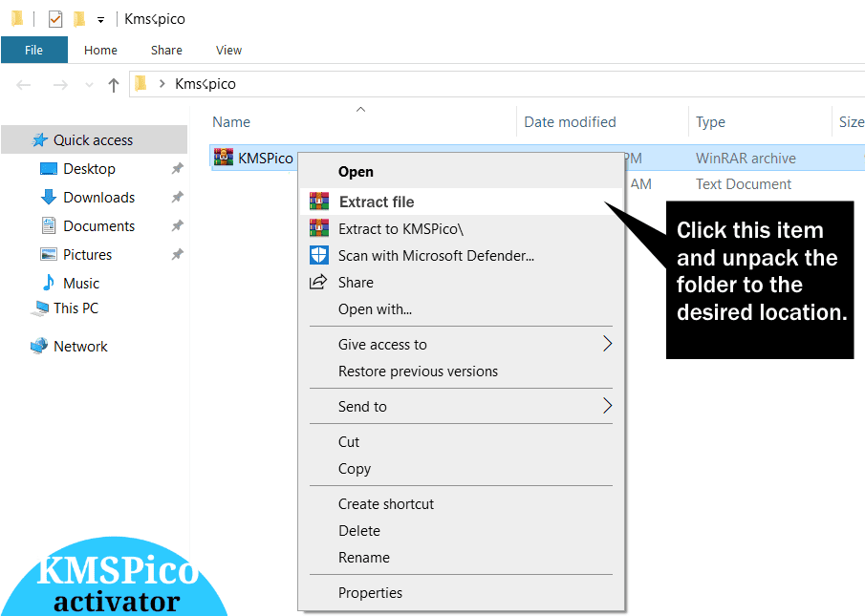Screen dimensions: 865x616
Task: Click the Documents page icon in sidebar
Action: click(x=49, y=225)
